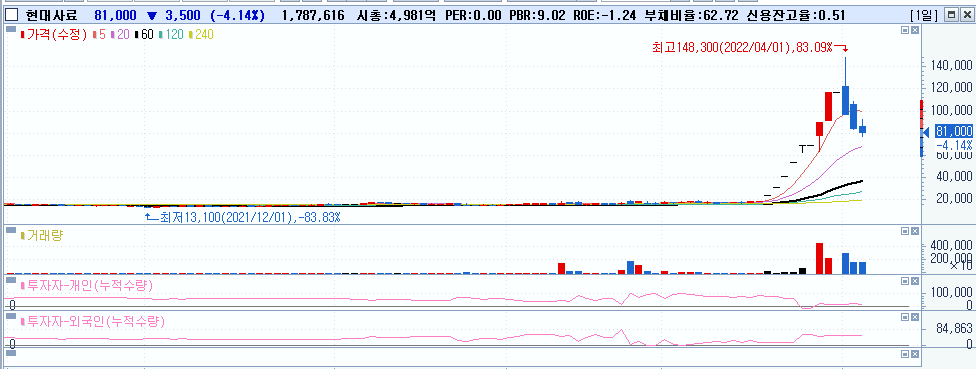The image size is (976, 369).
Task: Click the PER:0.00 value
Action: 474,15
